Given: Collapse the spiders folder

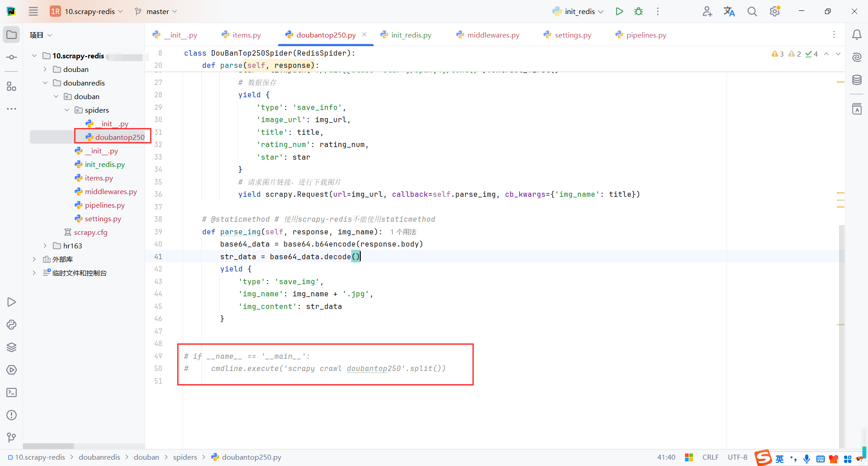Looking at the screenshot, I should [67, 110].
